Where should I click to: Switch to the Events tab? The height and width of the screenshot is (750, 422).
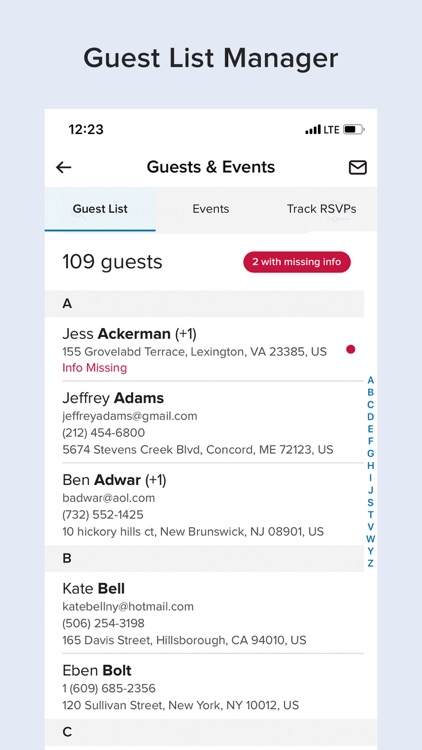point(211,209)
